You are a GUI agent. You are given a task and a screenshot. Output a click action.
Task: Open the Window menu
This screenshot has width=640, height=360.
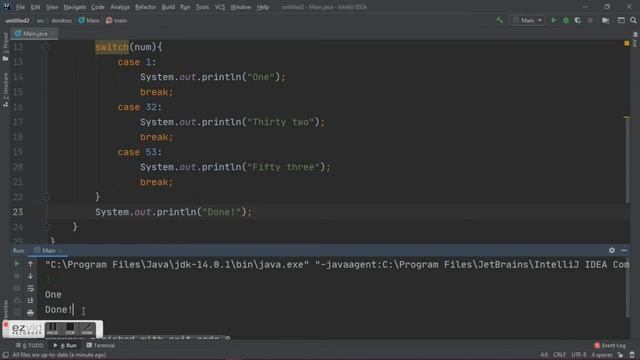(240, 7)
